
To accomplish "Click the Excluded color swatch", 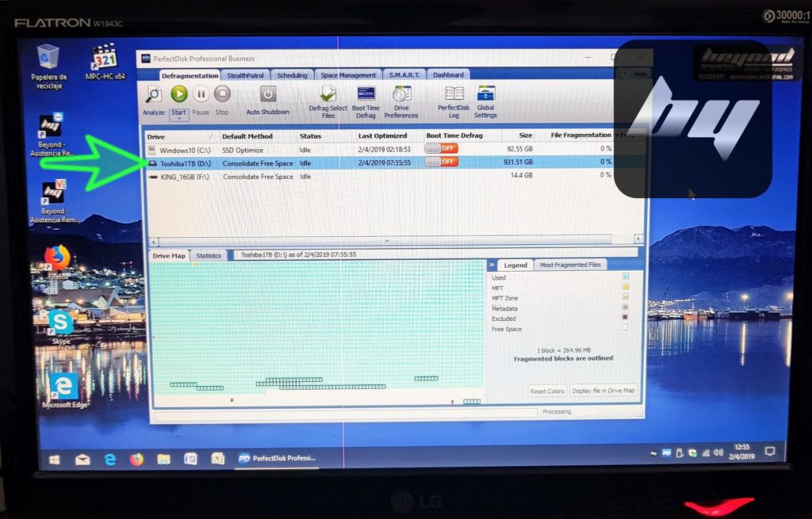I will (x=625, y=317).
